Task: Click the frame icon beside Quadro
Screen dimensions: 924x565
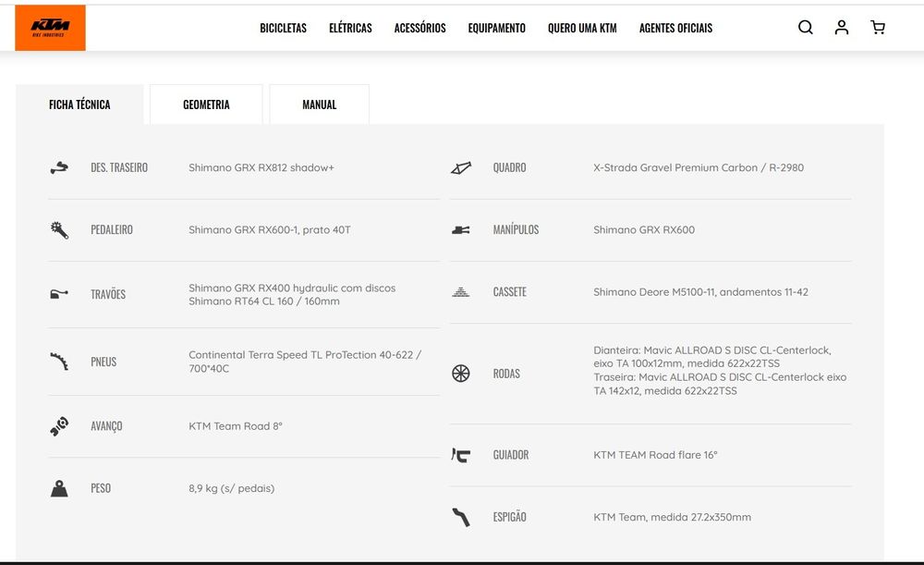Action: click(461, 168)
